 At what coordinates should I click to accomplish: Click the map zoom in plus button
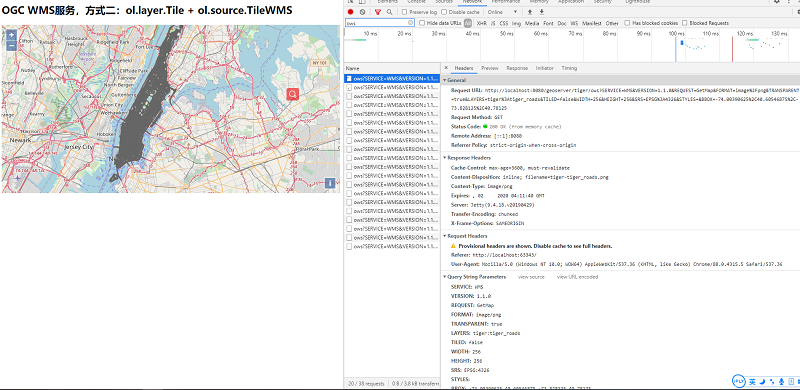point(11,35)
